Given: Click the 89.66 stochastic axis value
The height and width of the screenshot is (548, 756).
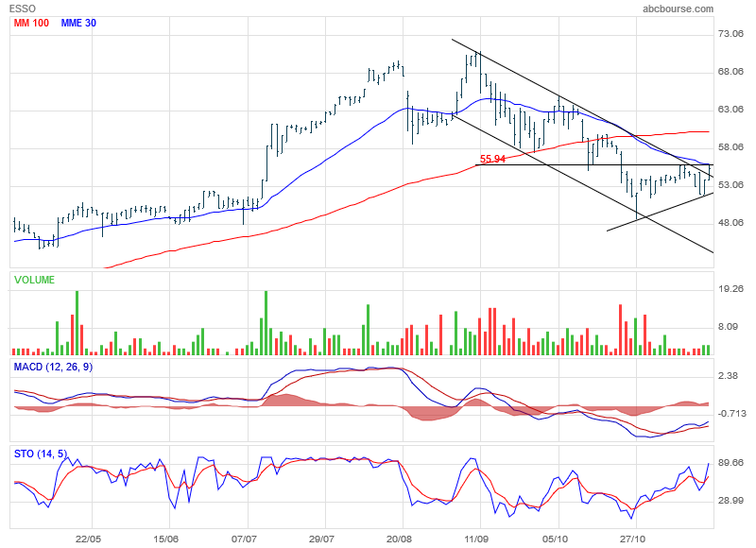Looking at the screenshot, I should 730,463.
